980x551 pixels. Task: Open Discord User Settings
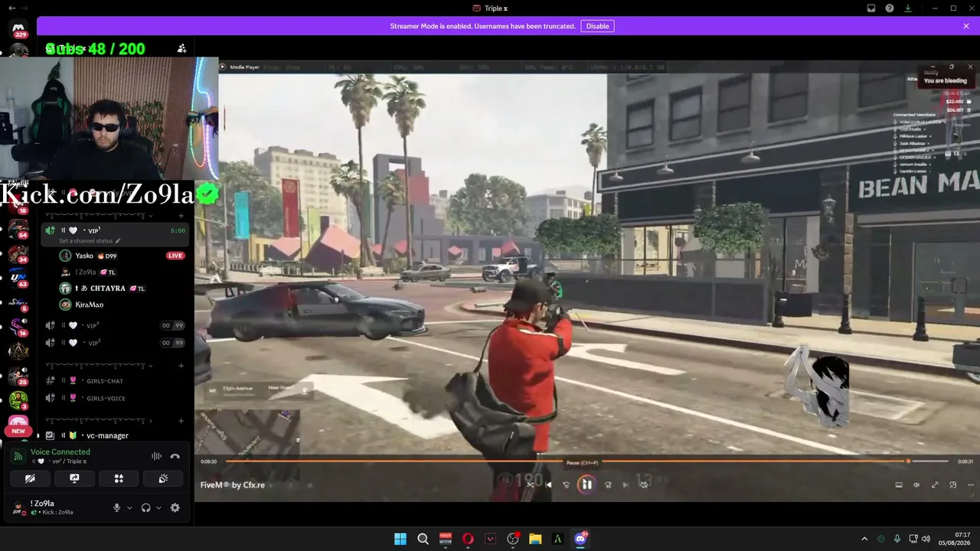coord(175,507)
